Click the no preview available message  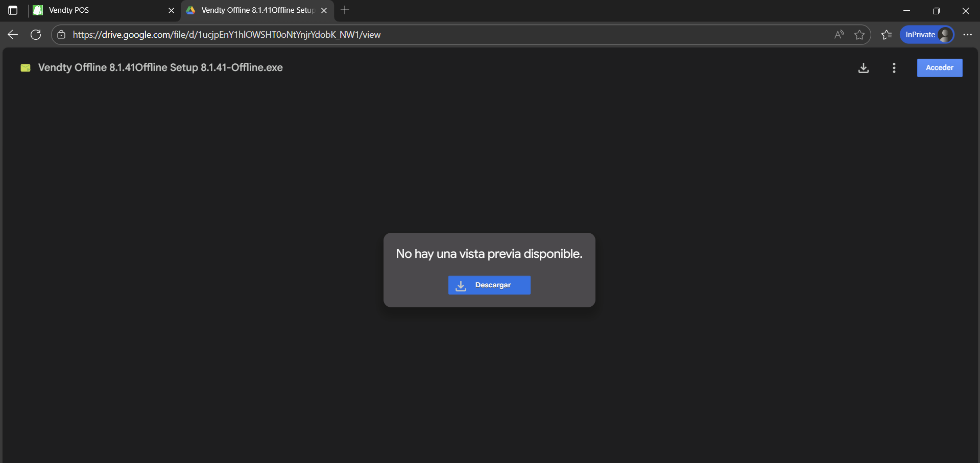[x=489, y=254]
